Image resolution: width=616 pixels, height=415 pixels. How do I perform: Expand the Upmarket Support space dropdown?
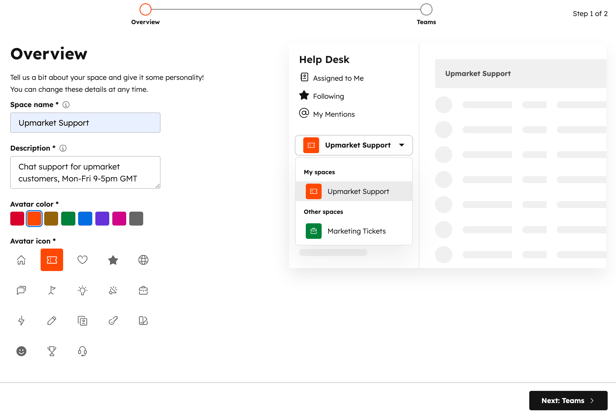point(354,145)
